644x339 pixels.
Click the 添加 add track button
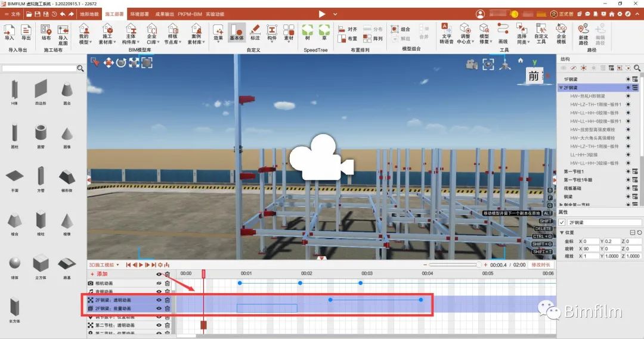pos(99,274)
